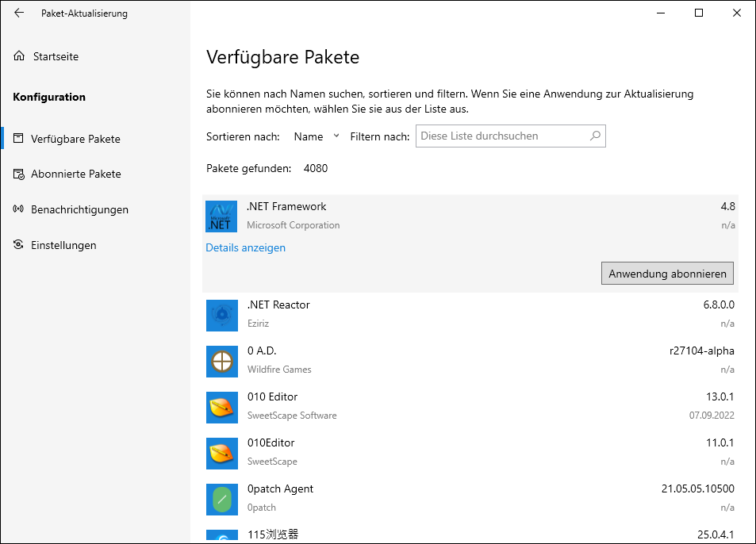Click the .NET Reactor package icon
The width and height of the screenshot is (756, 544).
pyautogui.click(x=221, y=315)
